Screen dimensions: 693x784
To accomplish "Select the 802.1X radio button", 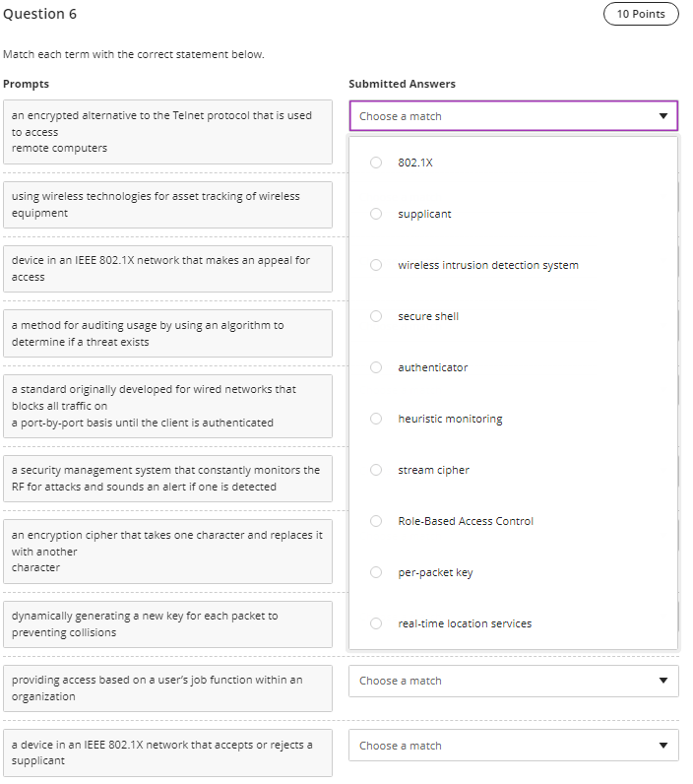I will [x=376, y=163].
